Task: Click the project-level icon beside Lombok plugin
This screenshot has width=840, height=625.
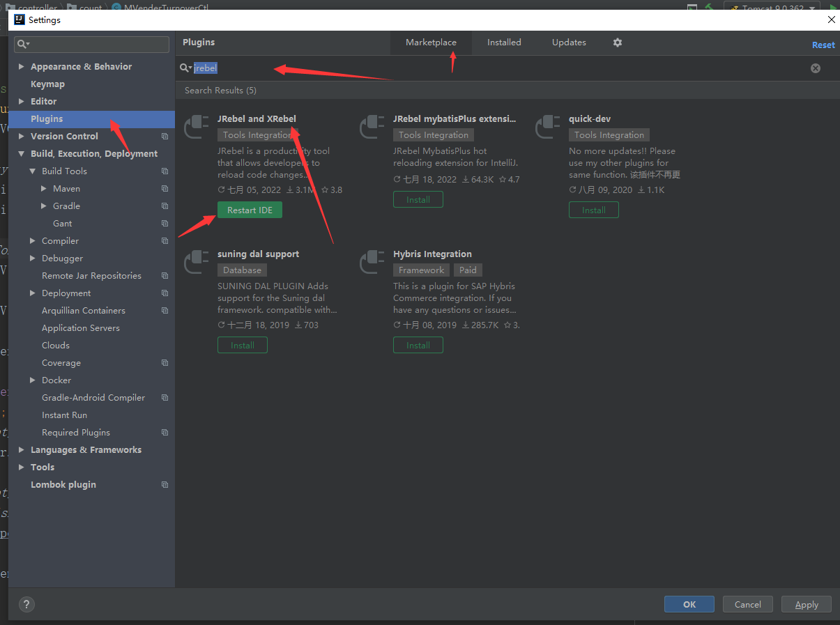Action: [x=165, y=485]
